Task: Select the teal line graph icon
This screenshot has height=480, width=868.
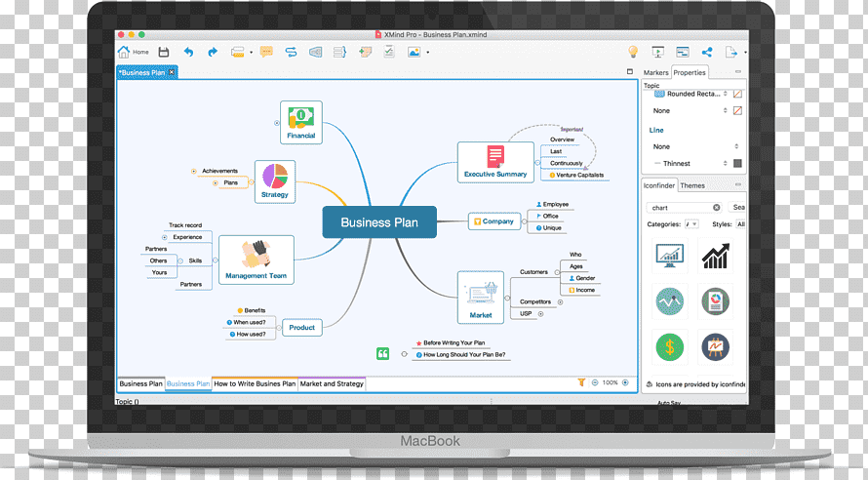Action: pos(669,301)
